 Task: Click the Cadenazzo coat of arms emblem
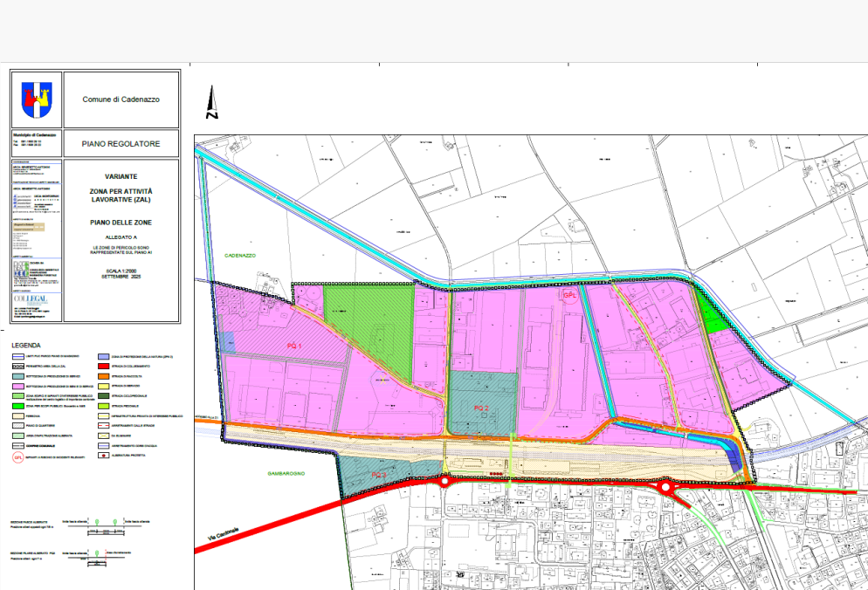pyautogui.click(x=37, y=99)
